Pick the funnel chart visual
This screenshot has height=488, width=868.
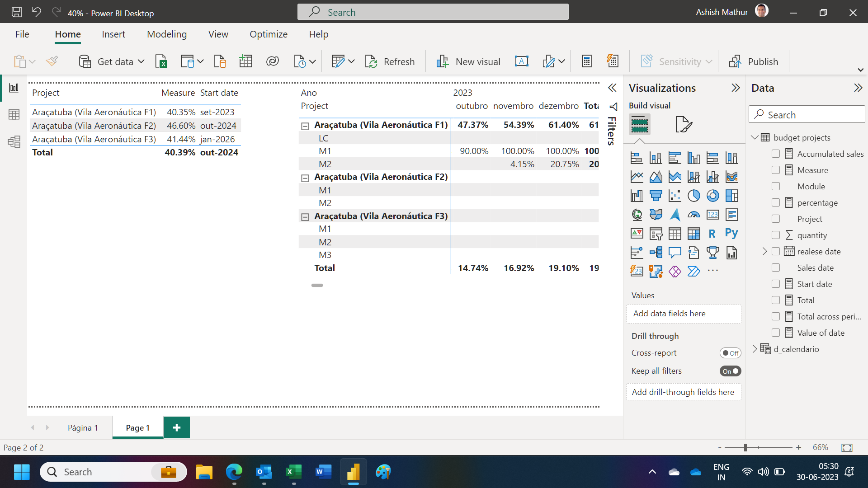[656, 196]
